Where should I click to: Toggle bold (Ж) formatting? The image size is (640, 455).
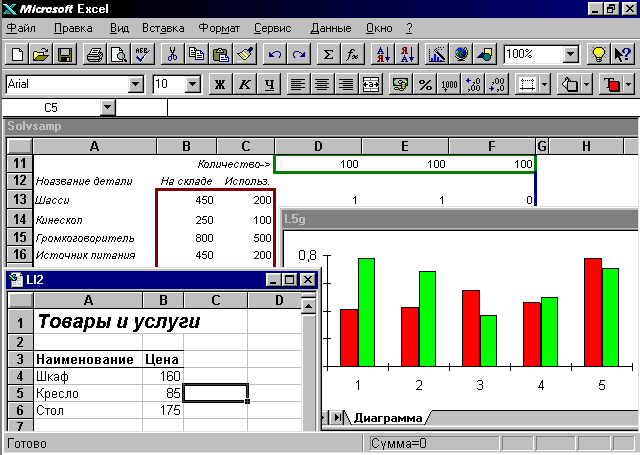tap(220, 84)
